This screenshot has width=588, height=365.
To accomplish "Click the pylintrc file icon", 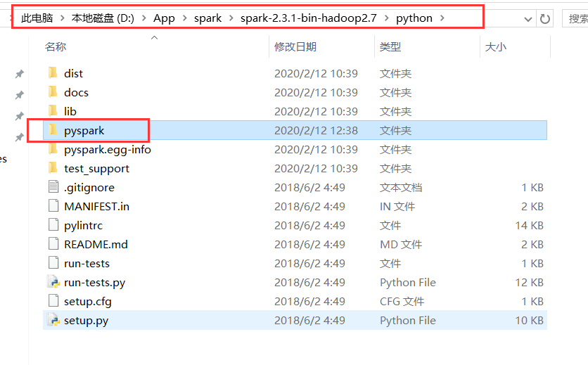I will pyautogui.click(x=53, y=225).
